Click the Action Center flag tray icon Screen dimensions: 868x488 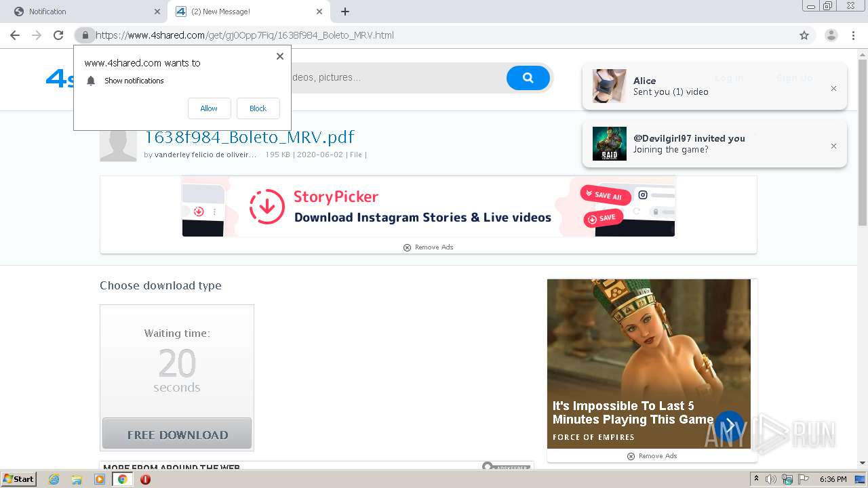point(803,479)
